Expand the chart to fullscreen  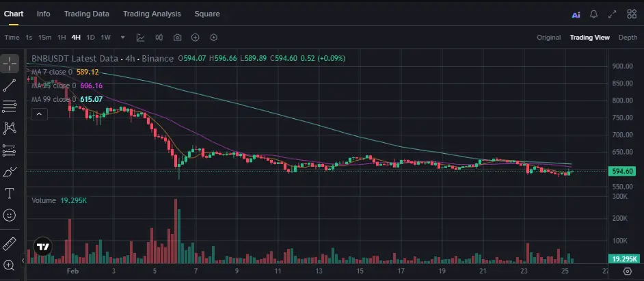(x=612, y=14)
